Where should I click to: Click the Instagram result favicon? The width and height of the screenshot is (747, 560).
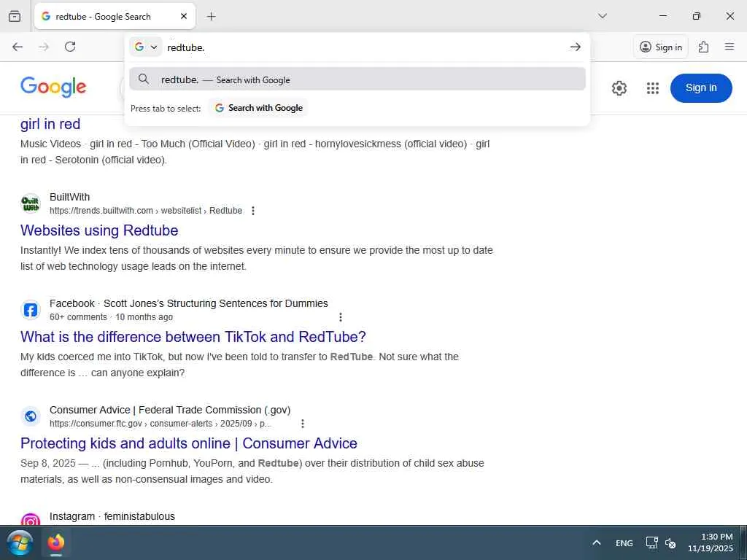[x=31, y=520]
